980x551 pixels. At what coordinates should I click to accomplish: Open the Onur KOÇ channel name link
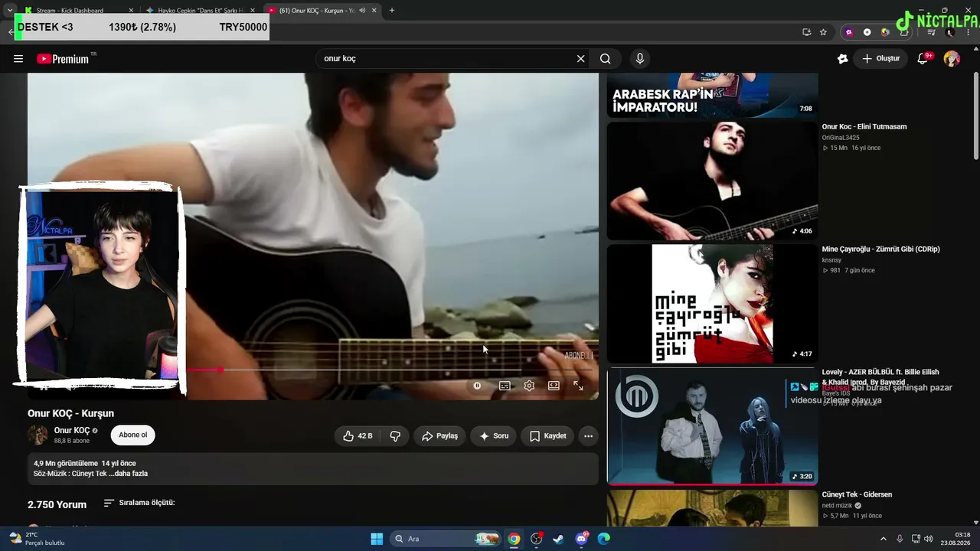pyautogui.click(x=72, y=431)
